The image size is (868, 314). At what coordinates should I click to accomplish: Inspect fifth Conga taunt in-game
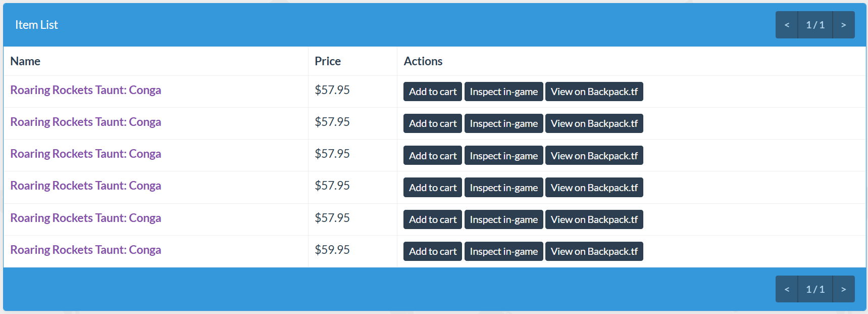pos(503,219)
